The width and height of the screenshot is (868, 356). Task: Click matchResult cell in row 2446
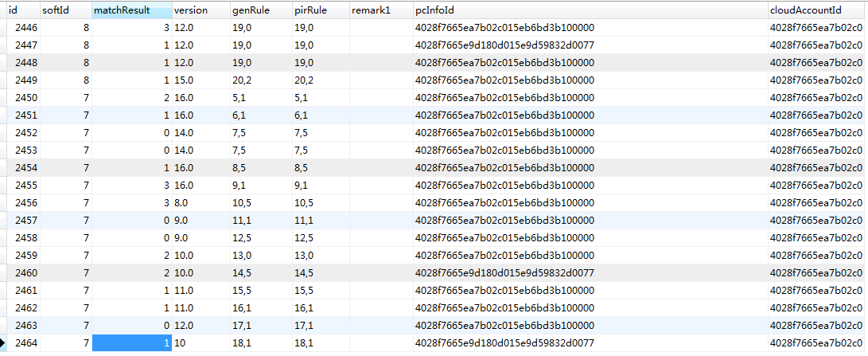click(132, 28)
